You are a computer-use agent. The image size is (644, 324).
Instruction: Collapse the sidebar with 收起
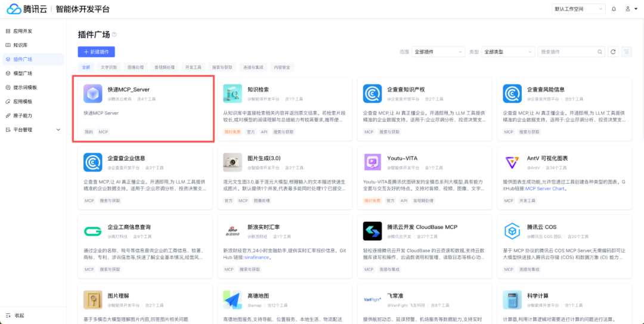[15, 316]
